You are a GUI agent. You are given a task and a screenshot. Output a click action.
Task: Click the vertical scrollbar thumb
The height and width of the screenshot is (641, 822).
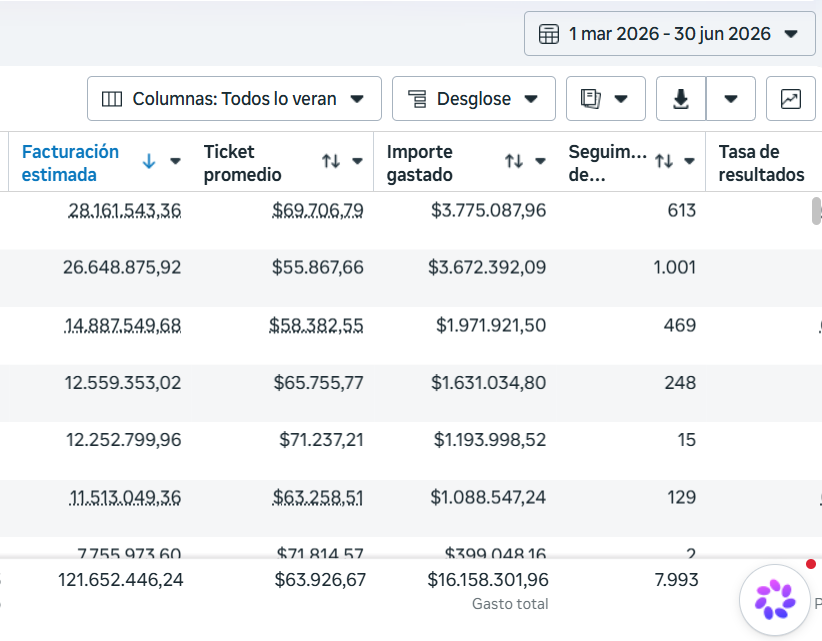pyautogui.click(x=816, y=211)
